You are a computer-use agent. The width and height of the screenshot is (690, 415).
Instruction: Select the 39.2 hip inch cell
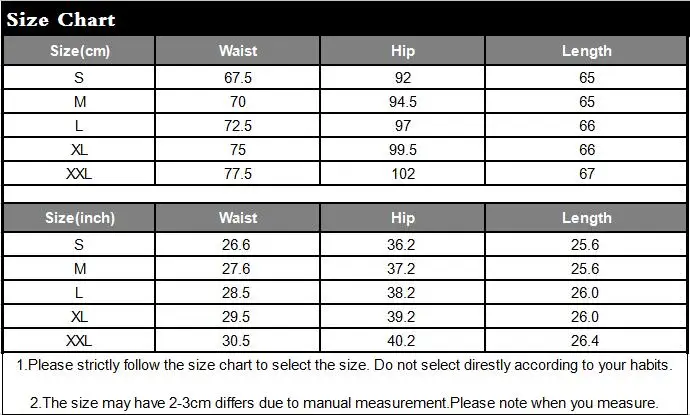401,317
